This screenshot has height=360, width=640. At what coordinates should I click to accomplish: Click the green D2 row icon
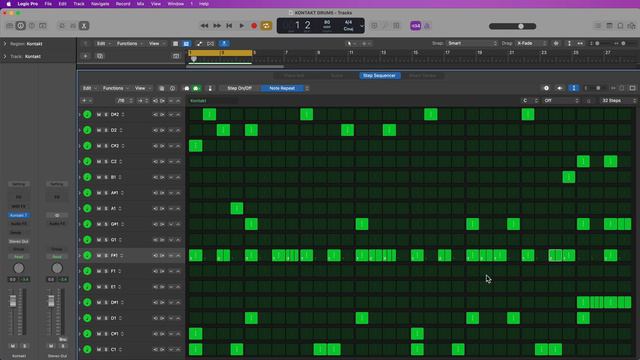click(x=87, y=130)
